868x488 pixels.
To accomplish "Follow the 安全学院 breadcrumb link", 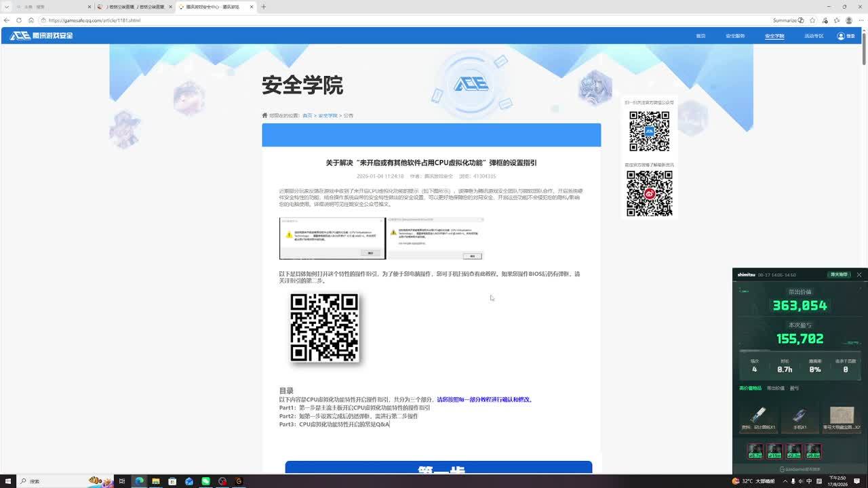I will 328,116.
